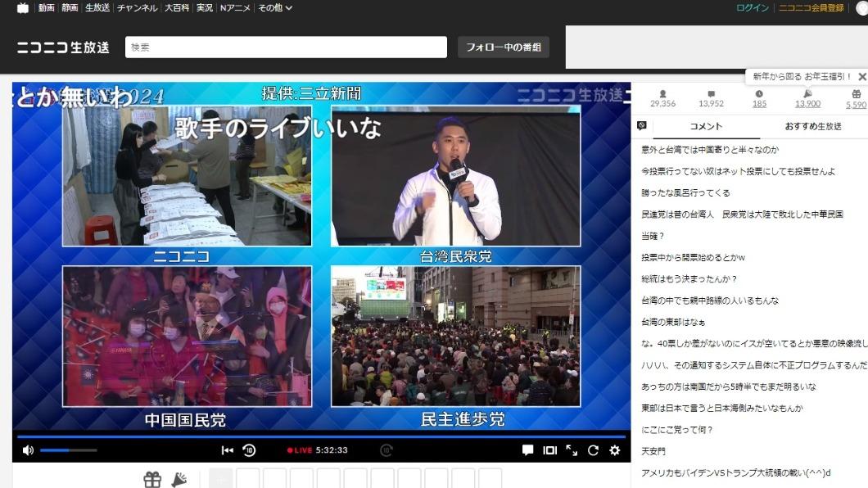This screenshot has height=488, width=868.
Task: Click the ログイン link
Action: [753, 7]
